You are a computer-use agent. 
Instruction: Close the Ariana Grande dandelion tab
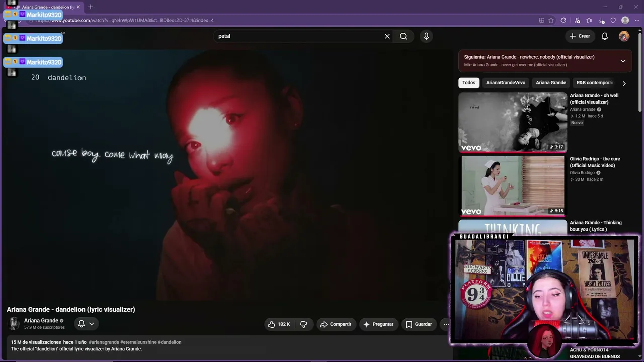[x=78, y=7]
